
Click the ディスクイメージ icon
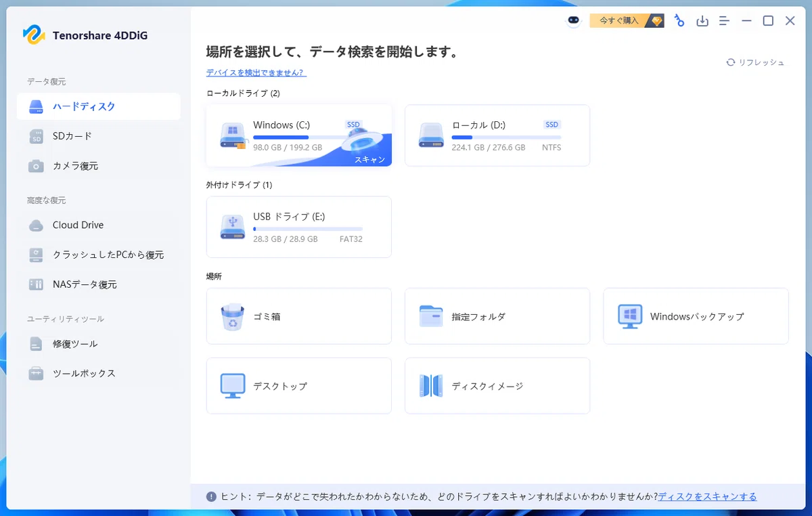pos(431,386)
